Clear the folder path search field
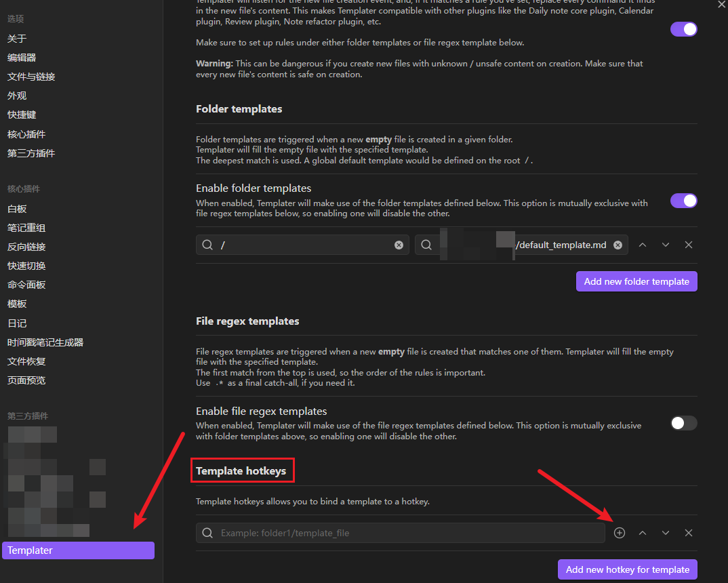Screen dimensions: 728x583 tap(399, 245)
